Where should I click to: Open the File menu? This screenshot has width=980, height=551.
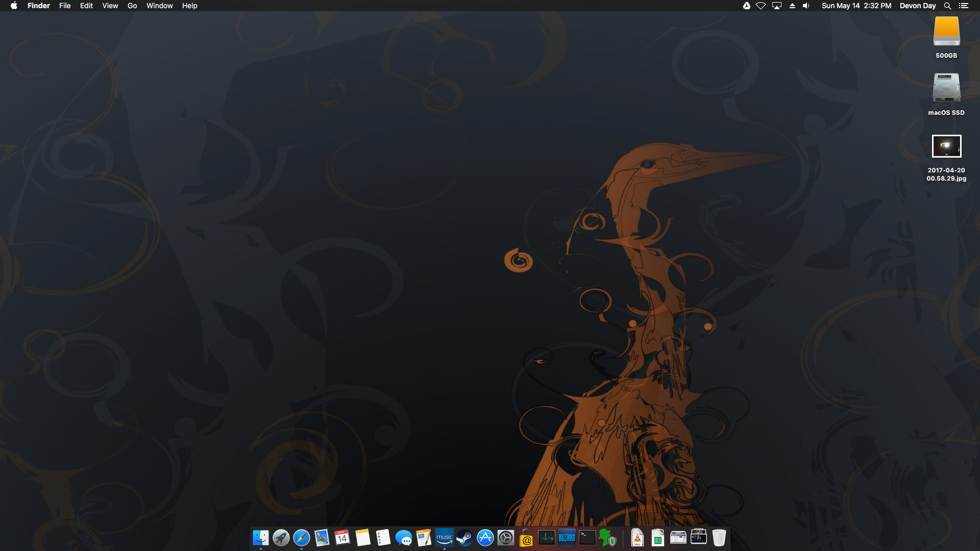(x=65, y=6)
